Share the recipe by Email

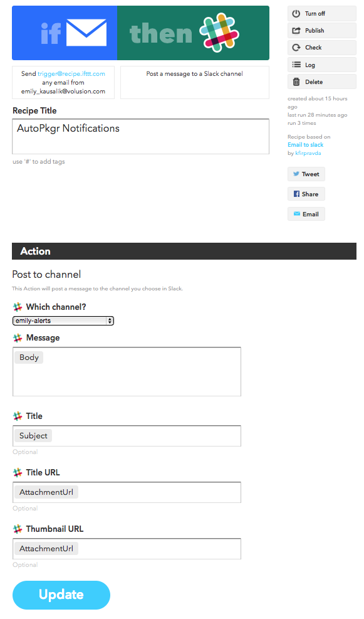pyautogui.click(x=306, y=214)
